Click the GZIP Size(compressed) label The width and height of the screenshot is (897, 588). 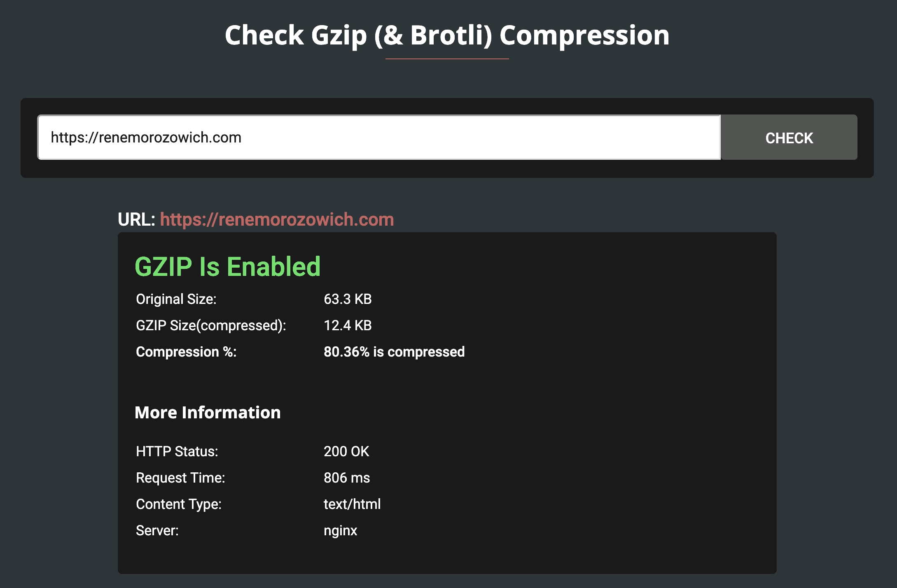coord(211,325)
